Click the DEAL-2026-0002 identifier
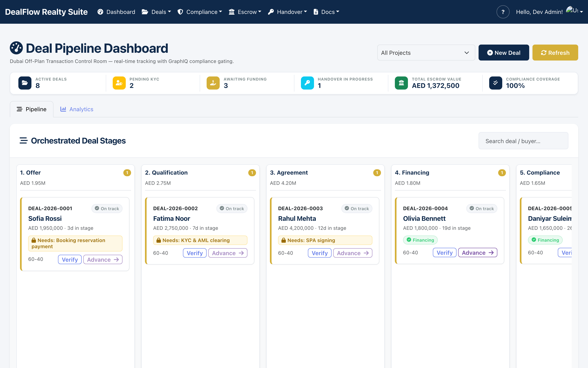Viewport: 588px width, 368px height. tap(175, 208)
